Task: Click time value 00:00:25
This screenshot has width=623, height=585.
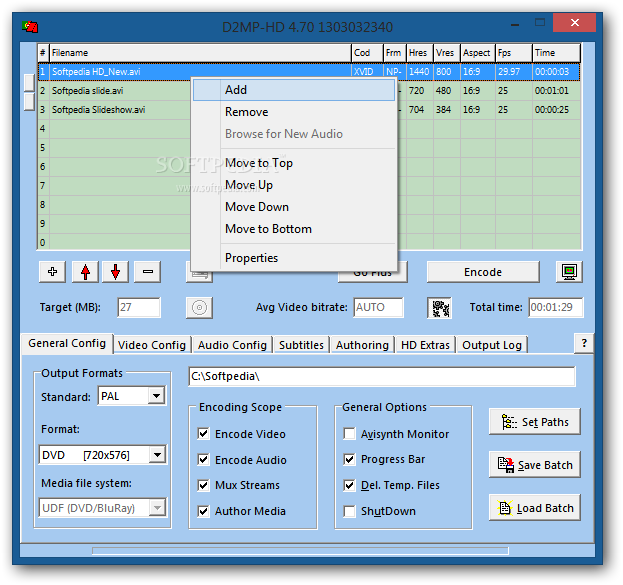Action: [551, 110]
